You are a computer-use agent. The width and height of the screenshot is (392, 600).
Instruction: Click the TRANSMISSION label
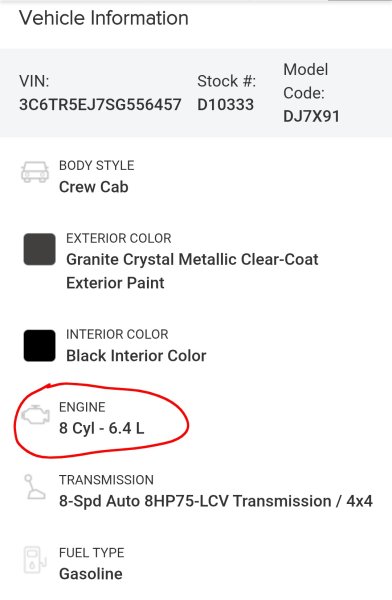[106, 479]
